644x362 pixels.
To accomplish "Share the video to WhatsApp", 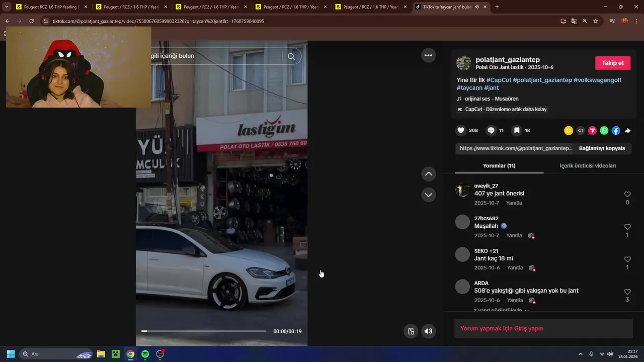I will (x=604, y=131).
